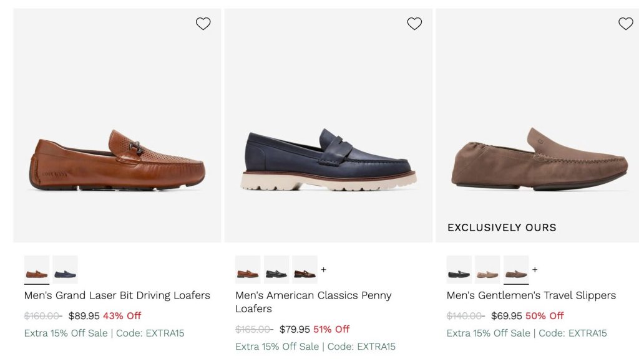Select beige swatch for Travel Slippers
Screen dimensions: 639x364
(487, 269)
